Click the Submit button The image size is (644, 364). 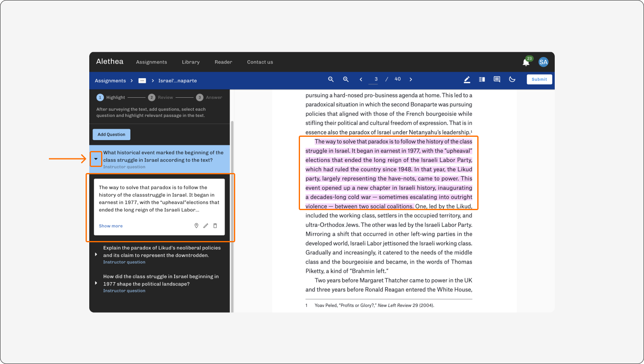[539, 79]
